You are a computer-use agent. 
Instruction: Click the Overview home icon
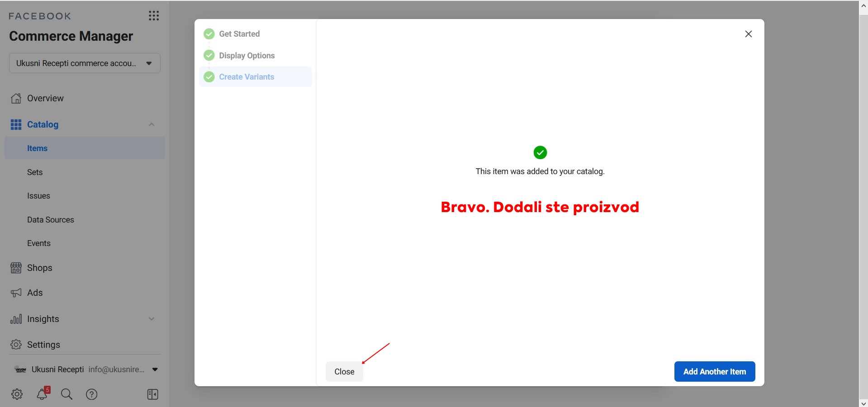tap(16, 98)
